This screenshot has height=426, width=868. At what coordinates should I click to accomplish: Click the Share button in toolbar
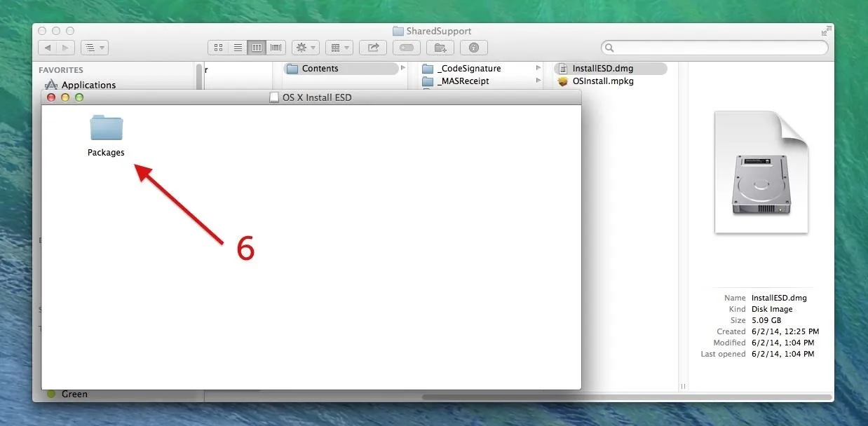373,48
